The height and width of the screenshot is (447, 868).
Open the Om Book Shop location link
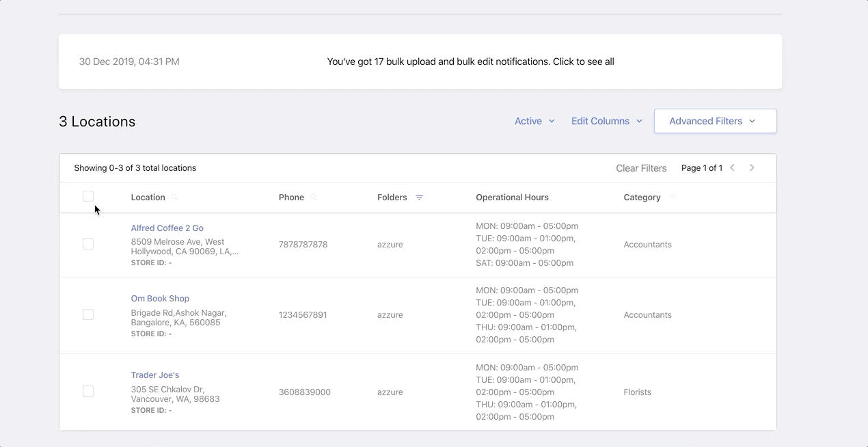tap(160, 299)
